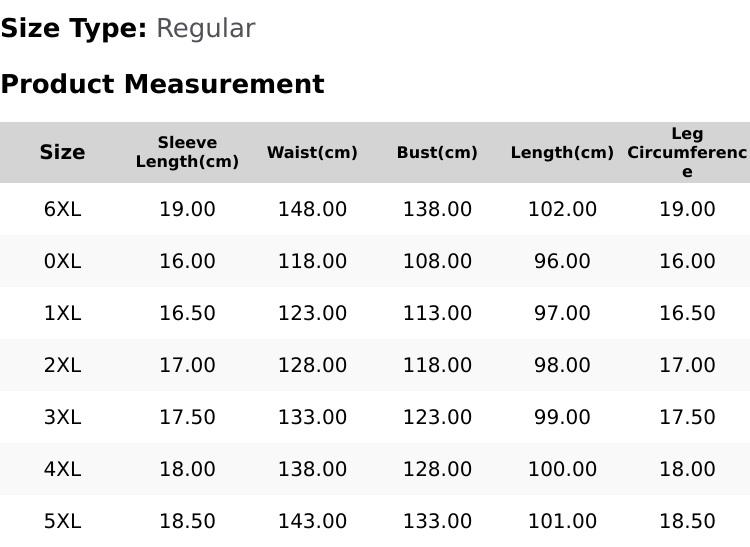Select the 123.00 waist value for 1XL
Viewport: 750px width, 547px height.
click(x=312, y=313)
